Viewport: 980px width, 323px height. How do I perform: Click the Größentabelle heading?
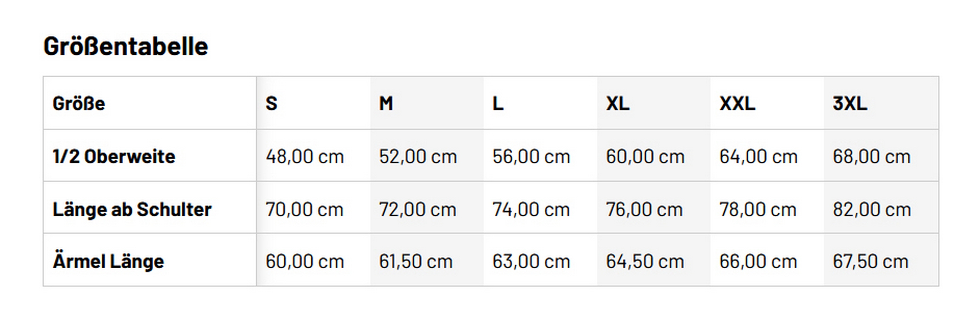coord(126,47)
